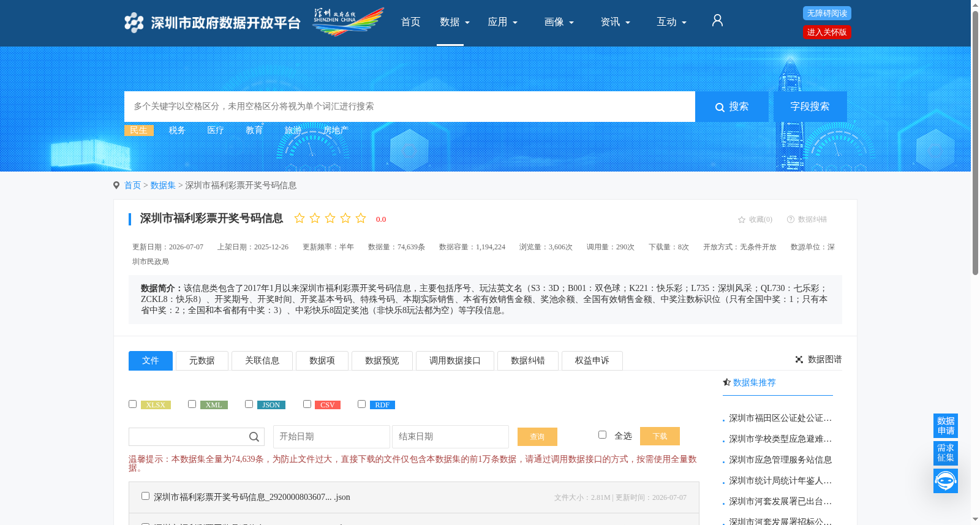This screenshot has width=980, height=525.
Task: Click the location pin breadcrumb icon
Action: coord(116,185)
